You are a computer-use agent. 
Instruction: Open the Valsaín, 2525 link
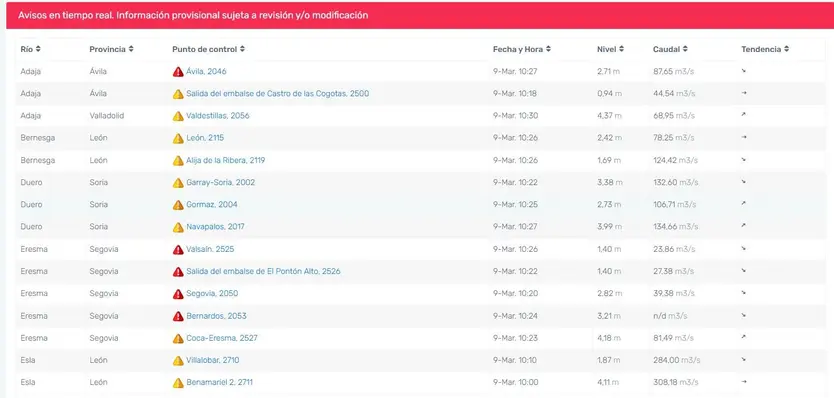tap(210, 249)
